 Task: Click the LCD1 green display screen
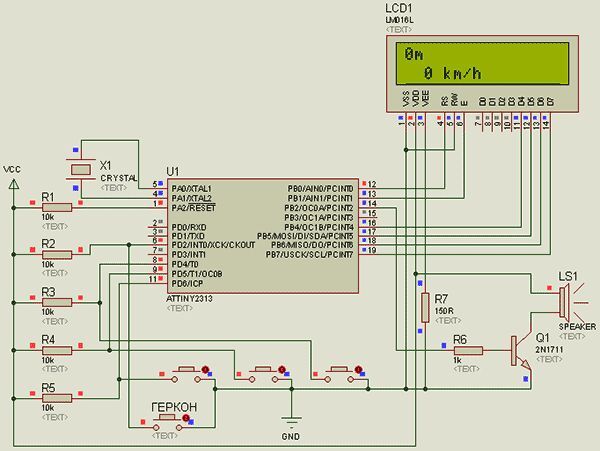pos(482,63)
